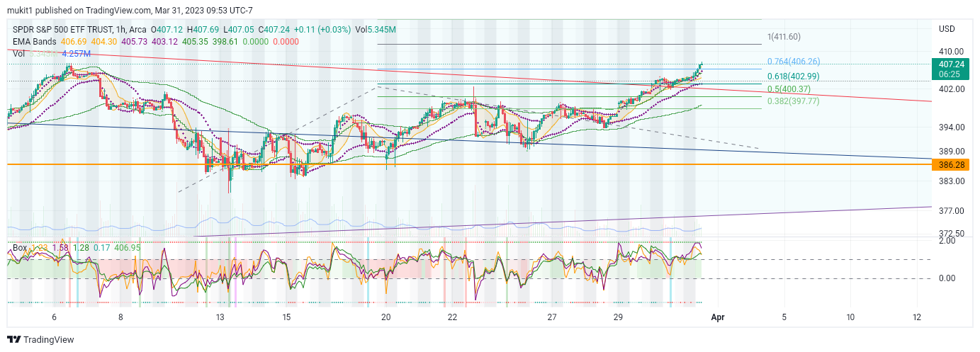Click the EMA value 403.12

166,42
